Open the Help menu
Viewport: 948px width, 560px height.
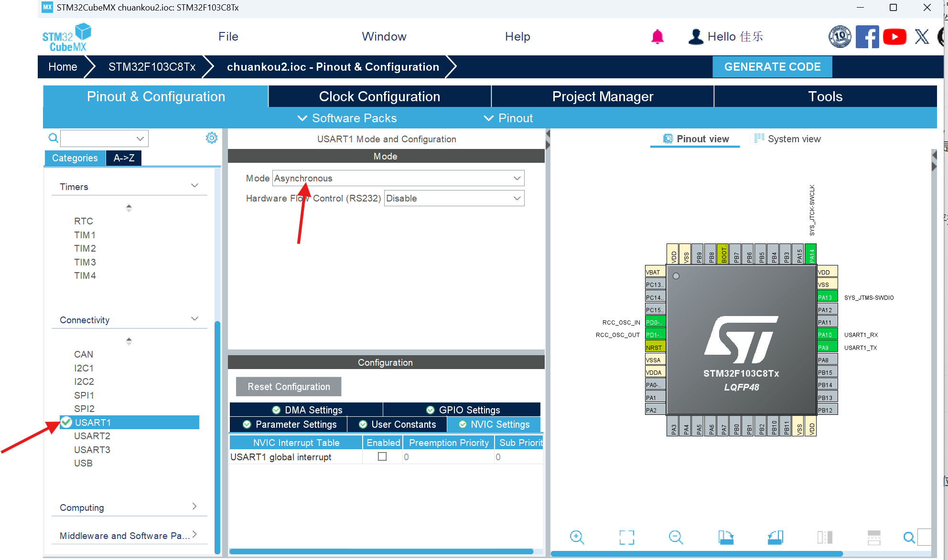[x=517, y=37]
